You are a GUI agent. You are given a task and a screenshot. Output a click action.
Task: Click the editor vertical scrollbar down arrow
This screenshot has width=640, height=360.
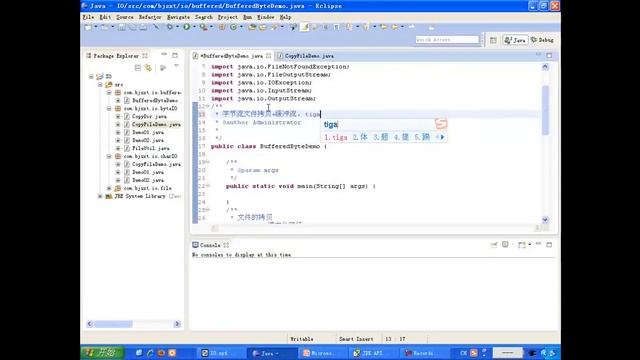coord(545,220)
